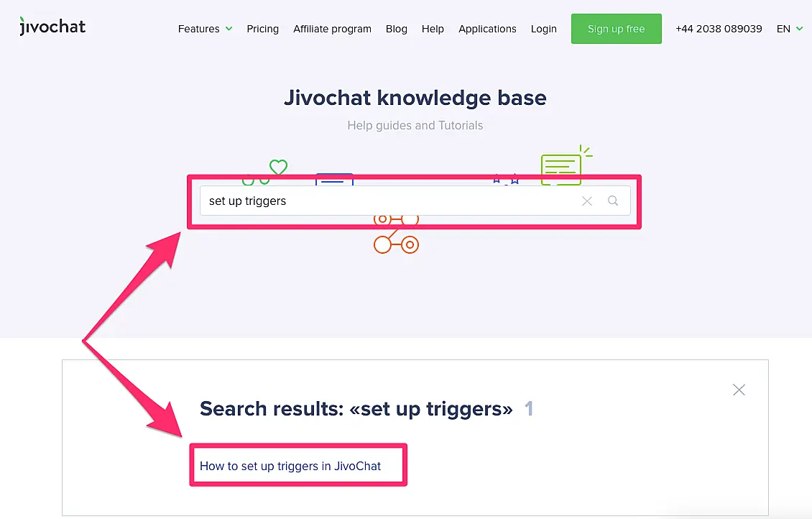812x519 pixels.
Task: Expand the Features chevron arrow
Action: tap(229, 29)
